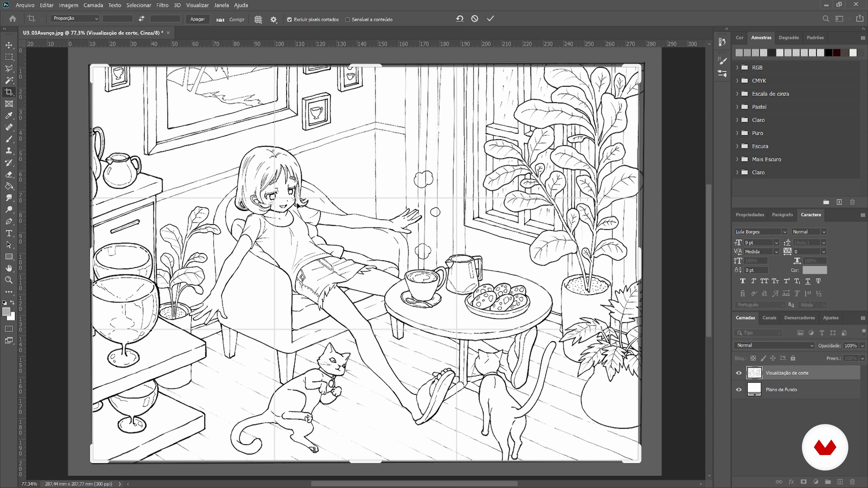Switch to the Canais tab
Image resolution: width=868 pixels, height=488 pixels.
[769, 318]
